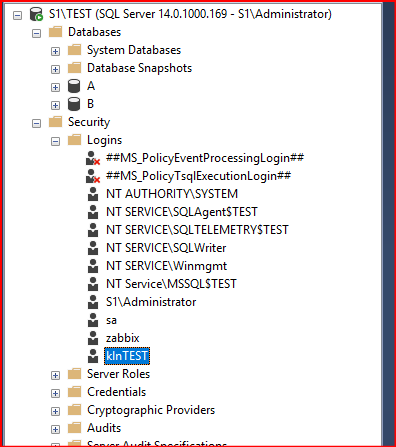Screen dimensions: 396x447
Task: Expand Audits node
Action: coord(55,429)
